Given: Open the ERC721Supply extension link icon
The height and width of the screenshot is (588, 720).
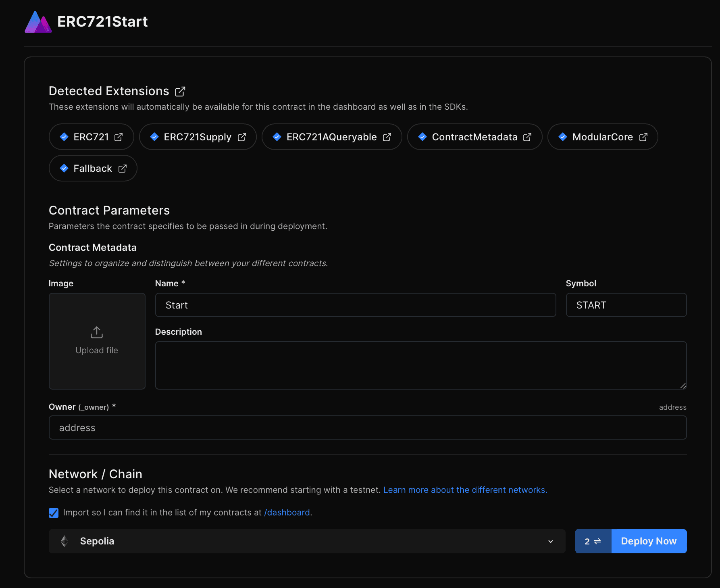Looking at the screenshot, I should pyautogui.click(x=242, y=137).
